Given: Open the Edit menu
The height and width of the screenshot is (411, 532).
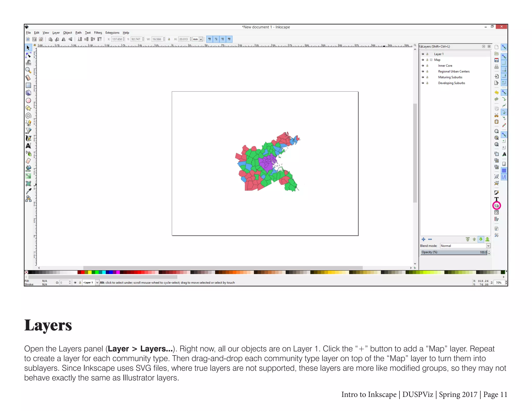Looking at the screenshot, I should click(37, 33).
